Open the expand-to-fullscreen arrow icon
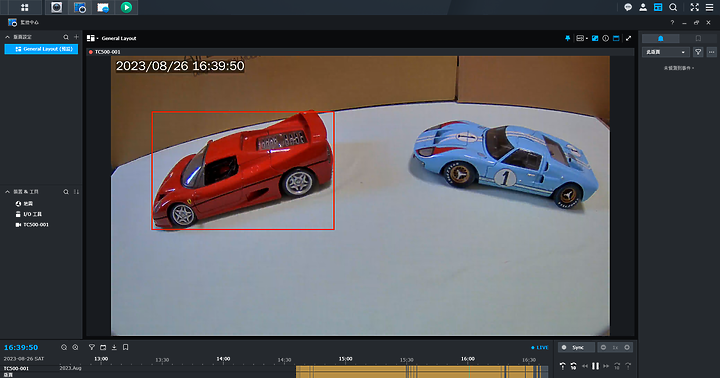The image size is (720, 378). point(629,39)
